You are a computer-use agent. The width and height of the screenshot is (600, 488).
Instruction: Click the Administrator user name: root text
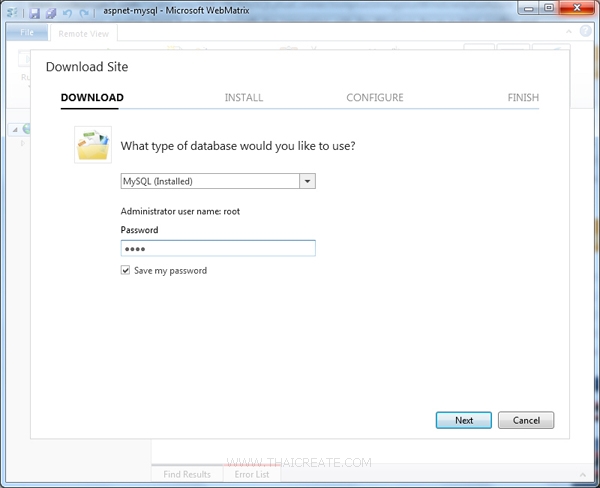pyautogui.click(x=180, y=211)
